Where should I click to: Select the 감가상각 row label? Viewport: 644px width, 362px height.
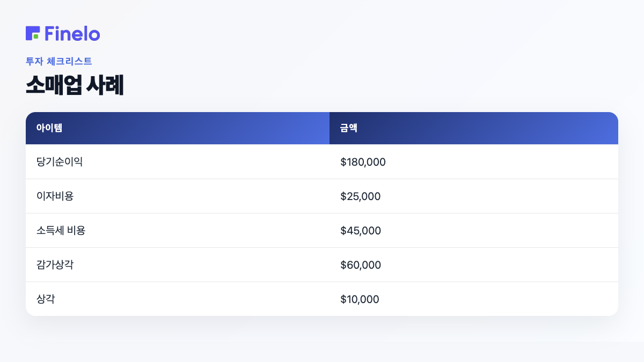click(55, 264)
